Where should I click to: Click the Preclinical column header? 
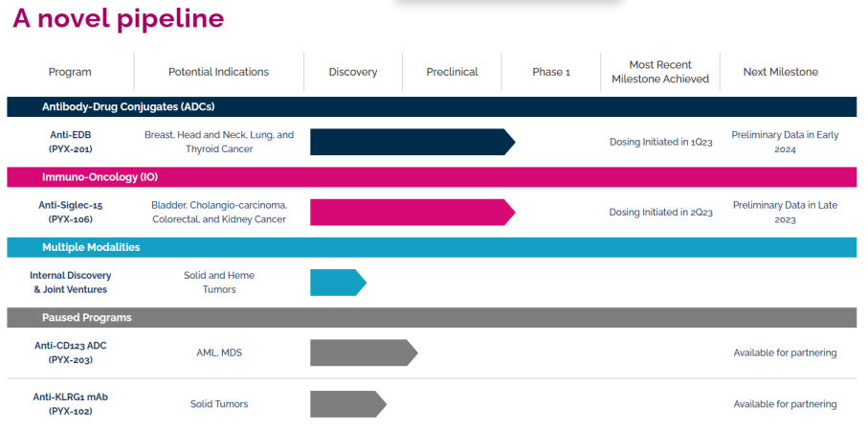click(x=452, y=72)
